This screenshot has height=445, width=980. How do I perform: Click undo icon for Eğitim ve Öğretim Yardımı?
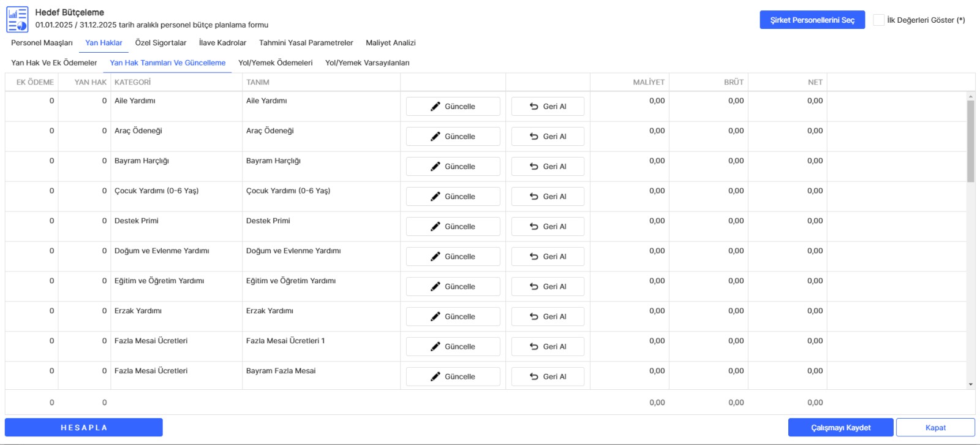pyautogui.click(x=534, y=287)
